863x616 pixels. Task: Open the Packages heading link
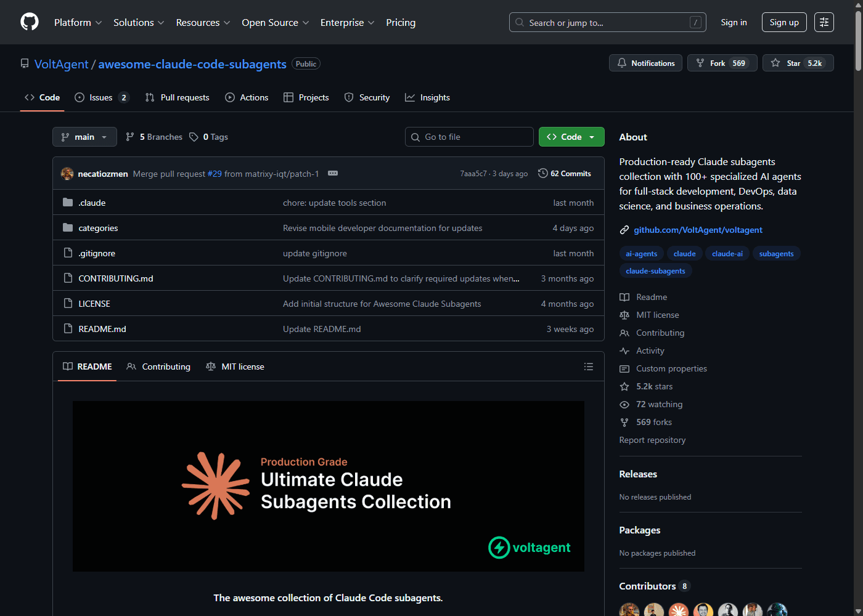(x=639, y=530)
